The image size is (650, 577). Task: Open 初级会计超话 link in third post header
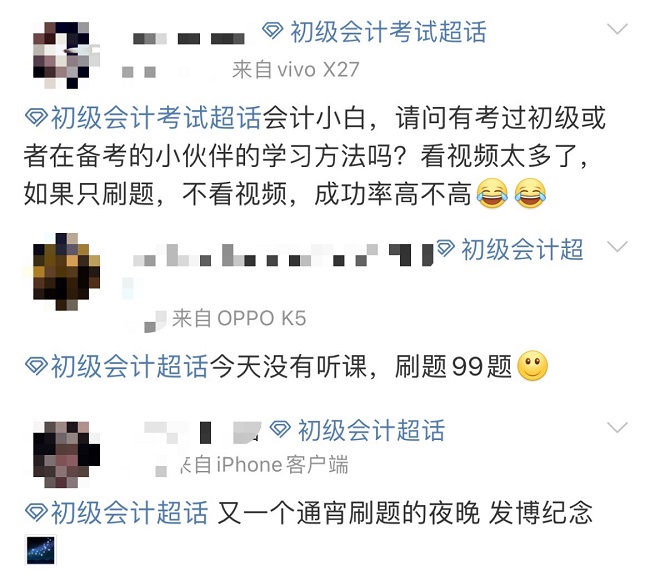click(x=371, y=430)
